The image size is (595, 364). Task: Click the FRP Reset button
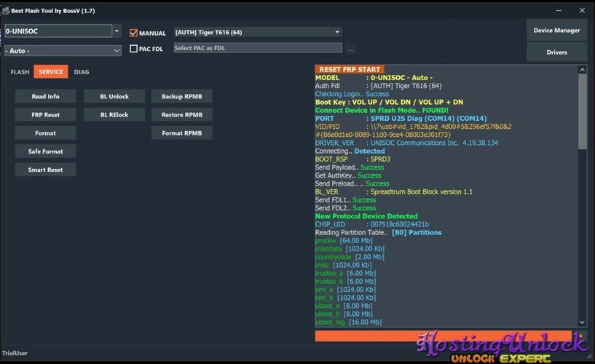[x=46, y=114]
